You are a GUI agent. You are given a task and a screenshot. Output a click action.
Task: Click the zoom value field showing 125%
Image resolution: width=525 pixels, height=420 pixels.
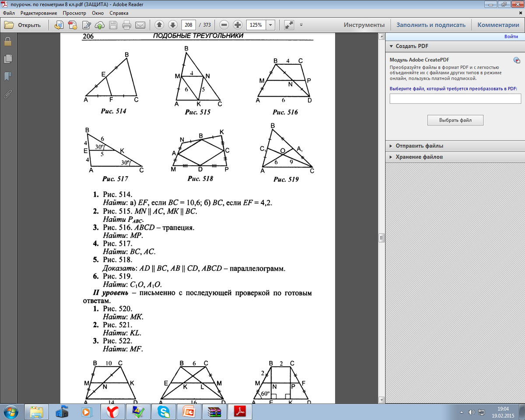256,25
